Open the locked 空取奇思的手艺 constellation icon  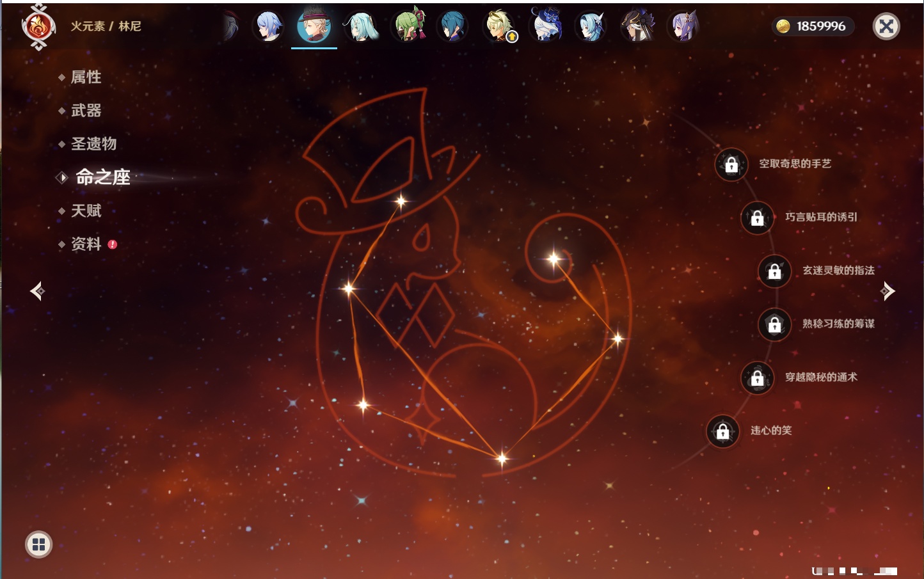(x=731, y=164)
